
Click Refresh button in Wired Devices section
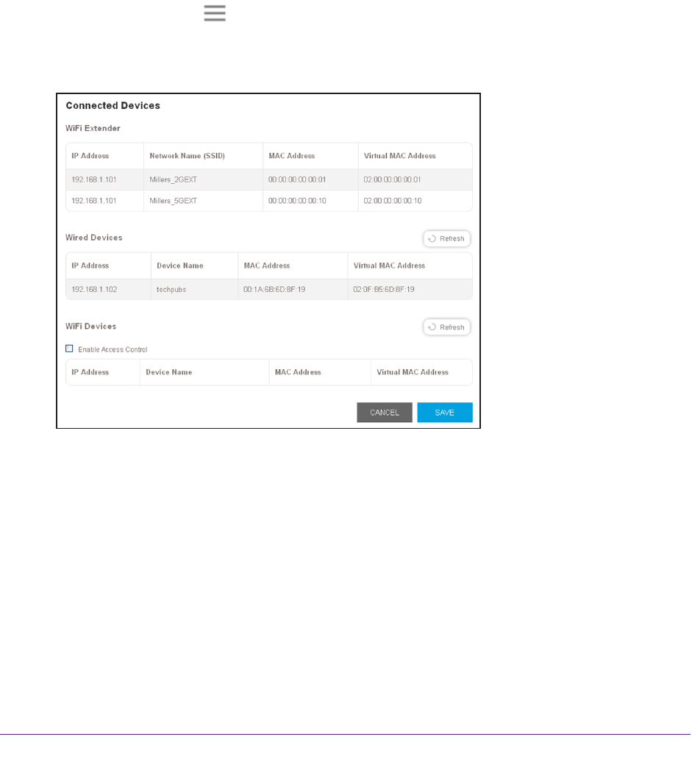(446, 238)
